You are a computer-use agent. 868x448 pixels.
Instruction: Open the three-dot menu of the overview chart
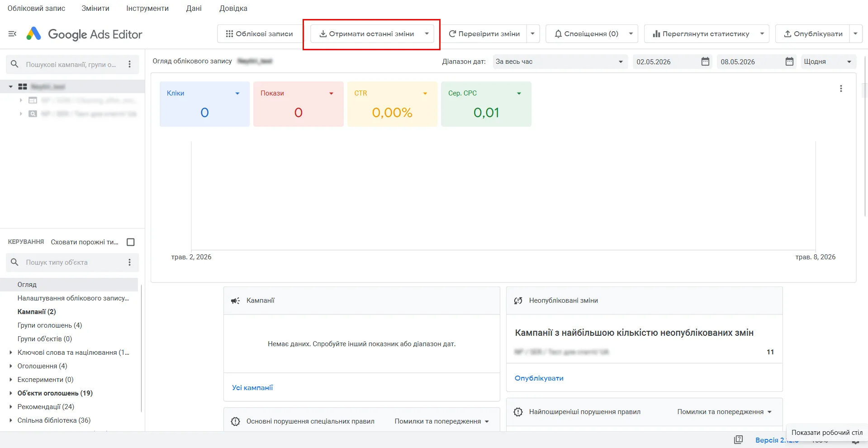click(841, 89)
